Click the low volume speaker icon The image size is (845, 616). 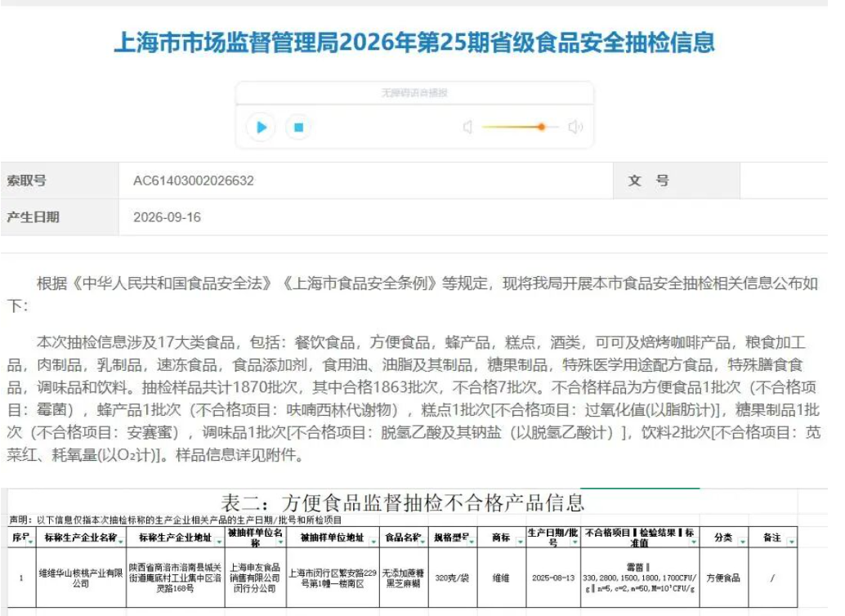tap(467, 127)
